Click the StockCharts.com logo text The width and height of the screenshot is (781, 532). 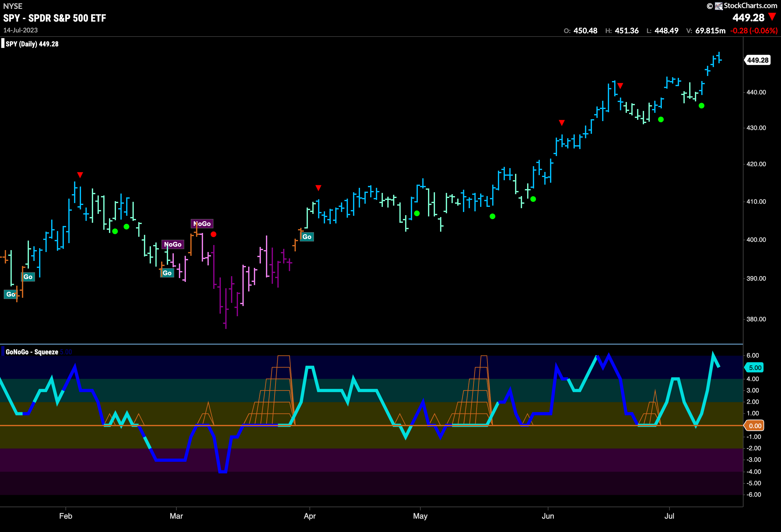click(750, 6)
